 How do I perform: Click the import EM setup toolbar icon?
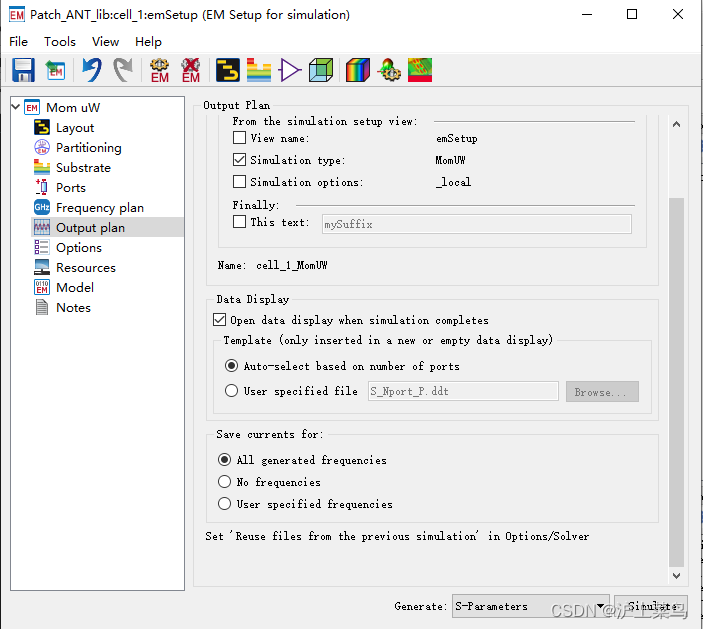(55, 70)
